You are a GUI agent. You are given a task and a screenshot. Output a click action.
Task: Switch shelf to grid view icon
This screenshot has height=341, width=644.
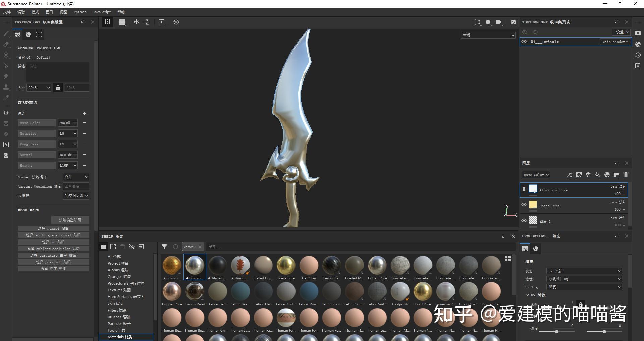[508, 259]
